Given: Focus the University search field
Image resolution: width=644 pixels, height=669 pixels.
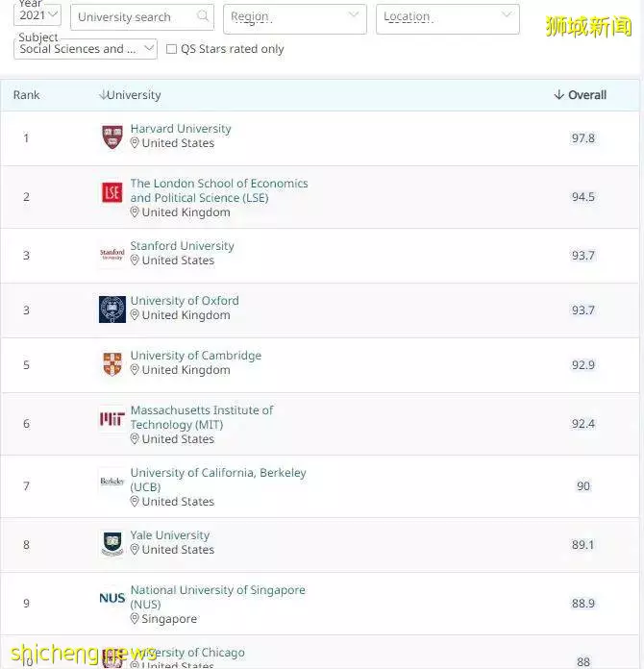Looking at the screenshot, I should tap(142, 17).
